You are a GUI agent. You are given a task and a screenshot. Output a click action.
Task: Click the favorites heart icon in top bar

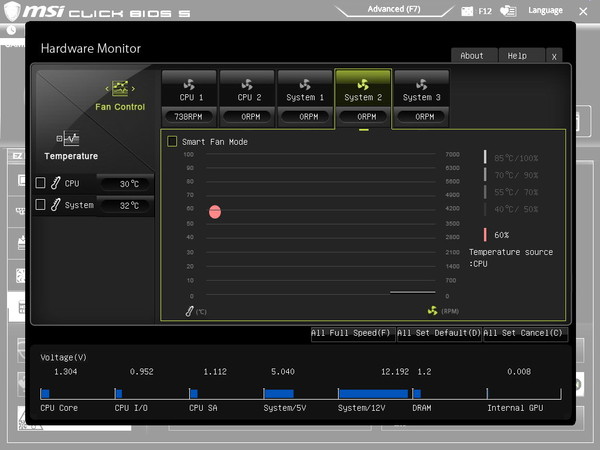(x=508, y=11)
